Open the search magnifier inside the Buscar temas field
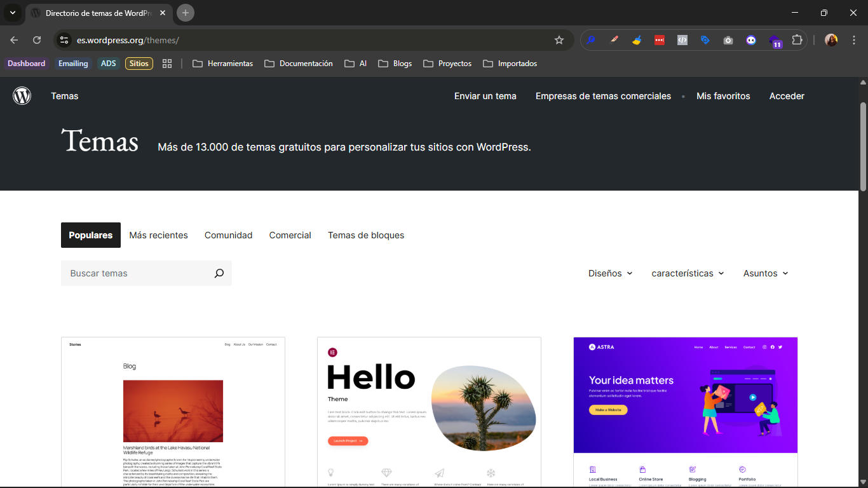This screenshot has width=868, height=488. pos(219,273)
